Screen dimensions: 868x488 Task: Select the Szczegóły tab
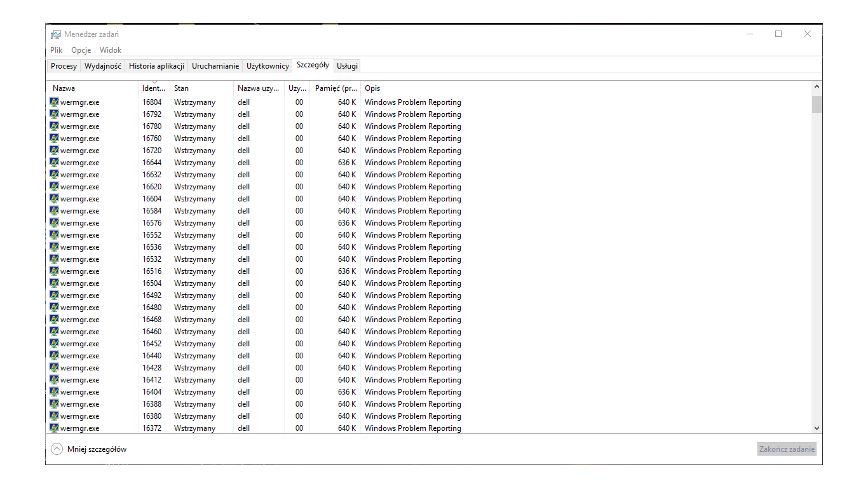313,65
